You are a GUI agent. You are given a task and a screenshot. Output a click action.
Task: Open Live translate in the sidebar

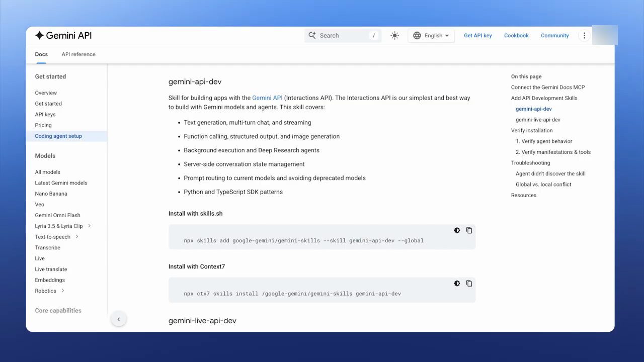tap(51, 269)
